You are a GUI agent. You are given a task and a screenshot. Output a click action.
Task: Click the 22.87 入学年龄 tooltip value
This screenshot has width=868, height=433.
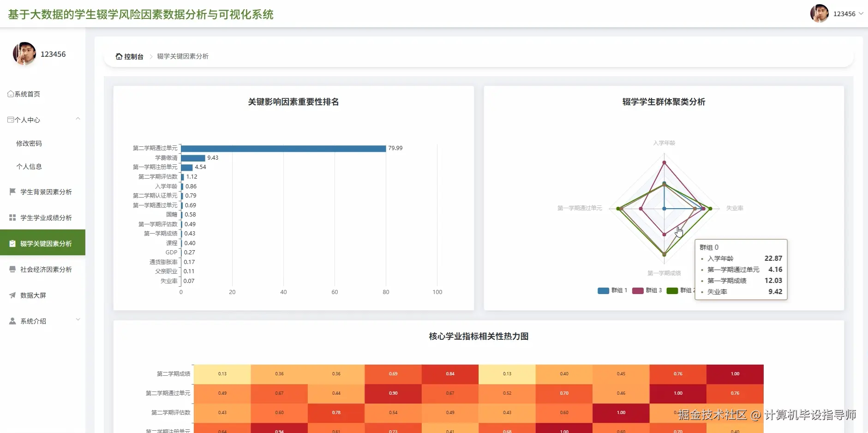773,259
